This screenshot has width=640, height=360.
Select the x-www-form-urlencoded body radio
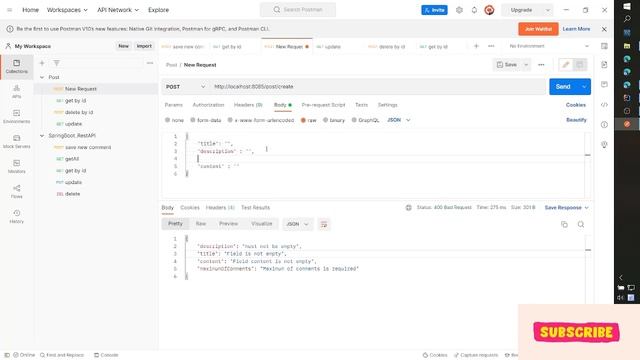coord(230,120)
